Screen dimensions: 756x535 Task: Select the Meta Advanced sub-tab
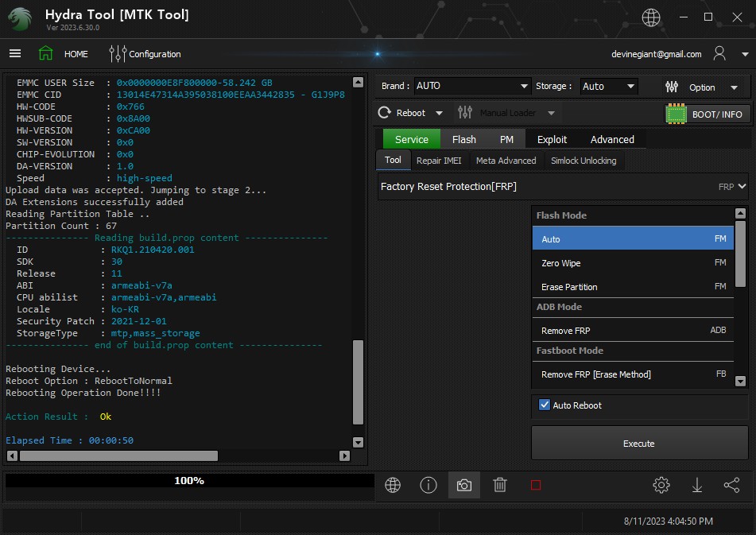[506, 161]
